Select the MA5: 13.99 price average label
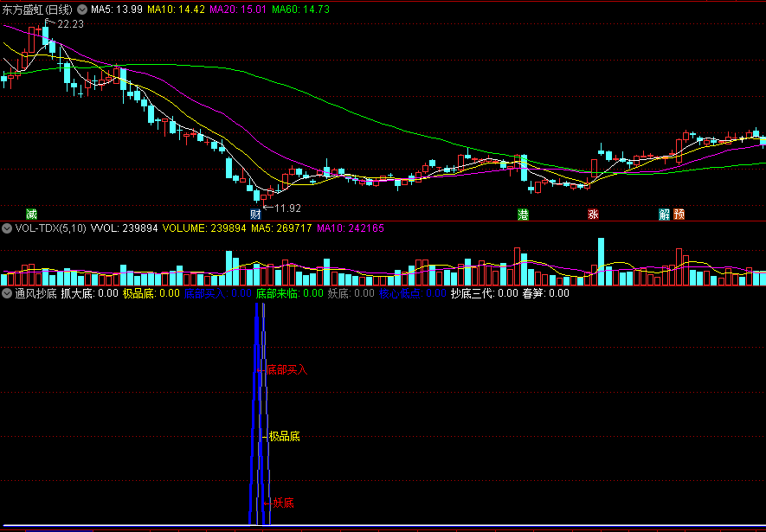The height and width of the screenshot is (532, 766). [117, 10]
